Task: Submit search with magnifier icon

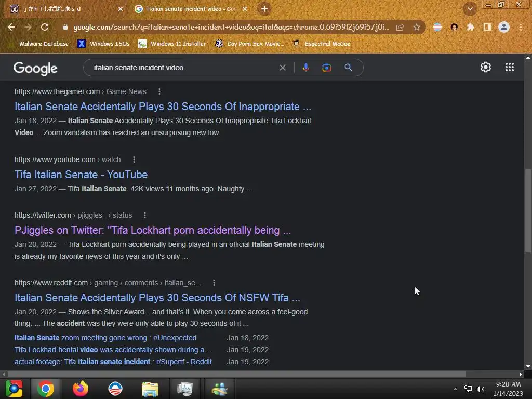Action: pos(348,68)
